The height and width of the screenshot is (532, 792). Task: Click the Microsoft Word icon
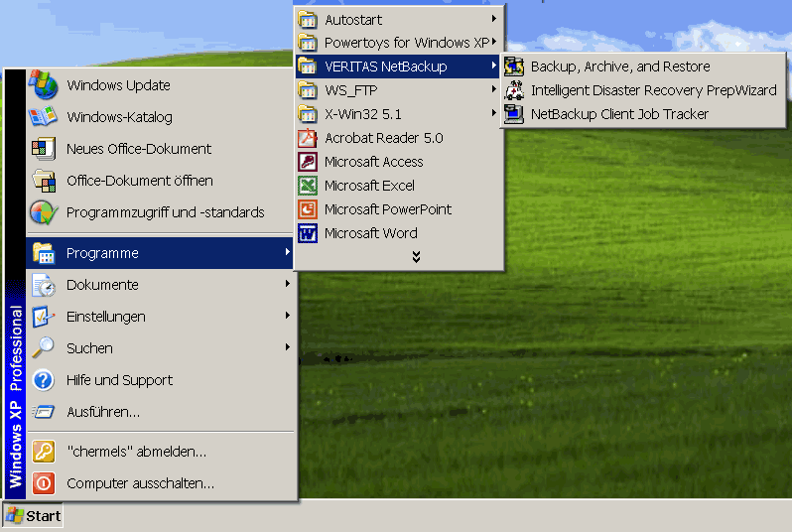click(307, 233)
